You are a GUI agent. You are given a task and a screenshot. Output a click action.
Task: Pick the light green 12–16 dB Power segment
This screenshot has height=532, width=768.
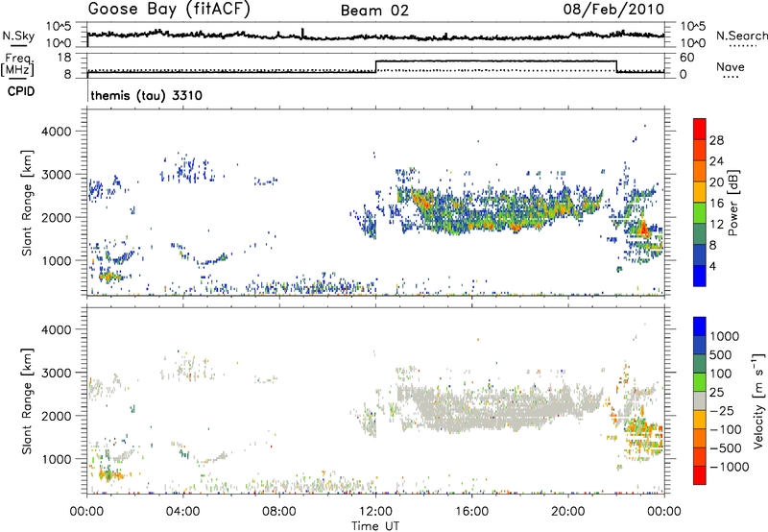[x=700, y=213]
